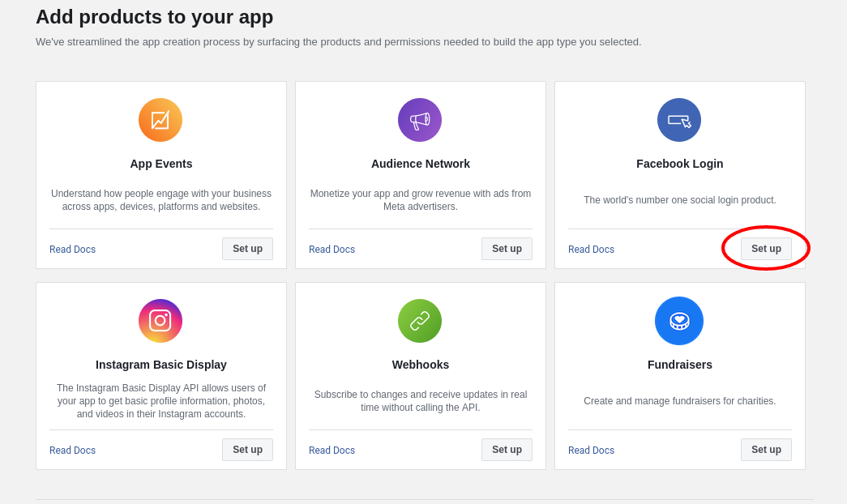Click the blue Fundraisers heart coin icon
Viewport: 847px width, 504px height.
[x=679, y=321]
